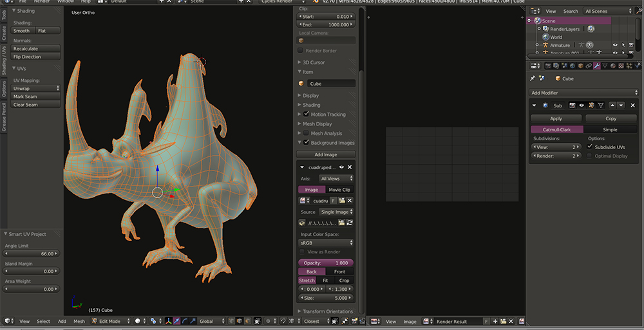The height and width of the screenshot is (330, 644).
Task: Switch to the Movie Clip tab
Action: click(x=339, y=190)
